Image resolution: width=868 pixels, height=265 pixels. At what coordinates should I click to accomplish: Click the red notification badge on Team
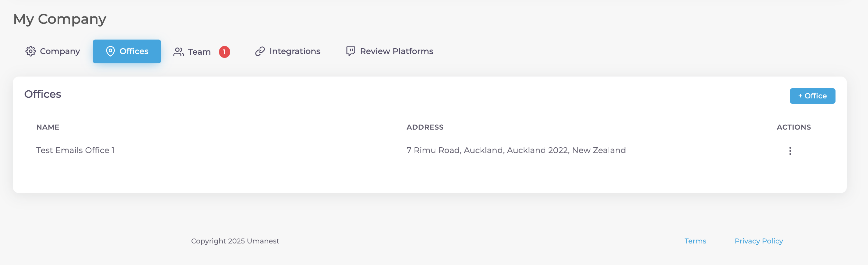tap(225, 52)
